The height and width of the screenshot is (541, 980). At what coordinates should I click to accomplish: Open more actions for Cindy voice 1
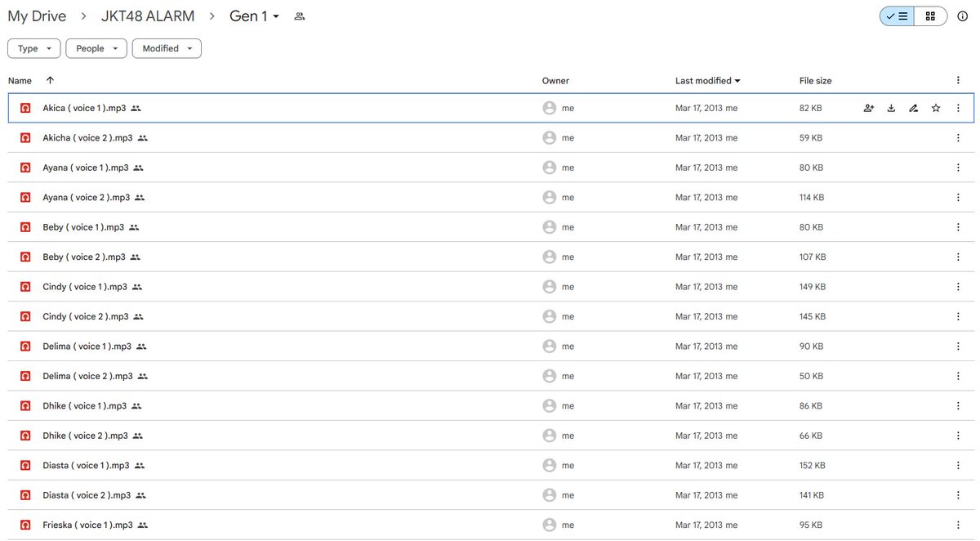[x=958, y=287]
